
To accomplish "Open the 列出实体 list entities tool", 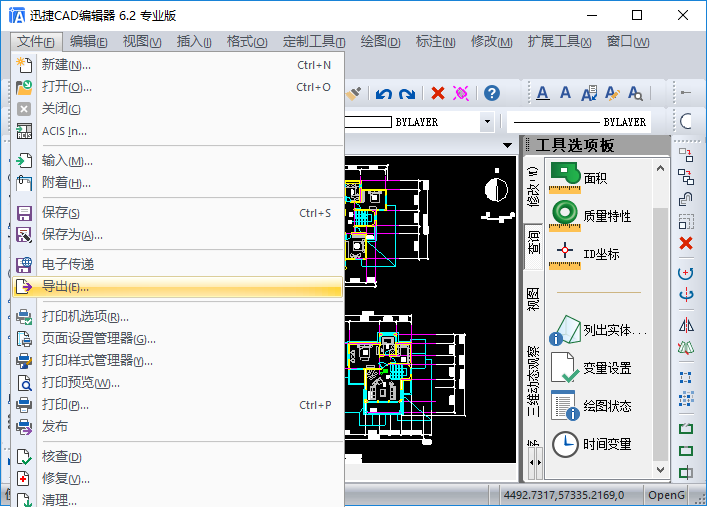I will [x=598, y=330].
